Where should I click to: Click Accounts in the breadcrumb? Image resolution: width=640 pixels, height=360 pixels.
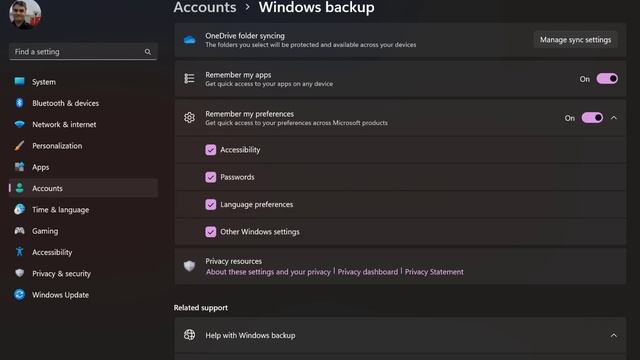tap(205, 7)
